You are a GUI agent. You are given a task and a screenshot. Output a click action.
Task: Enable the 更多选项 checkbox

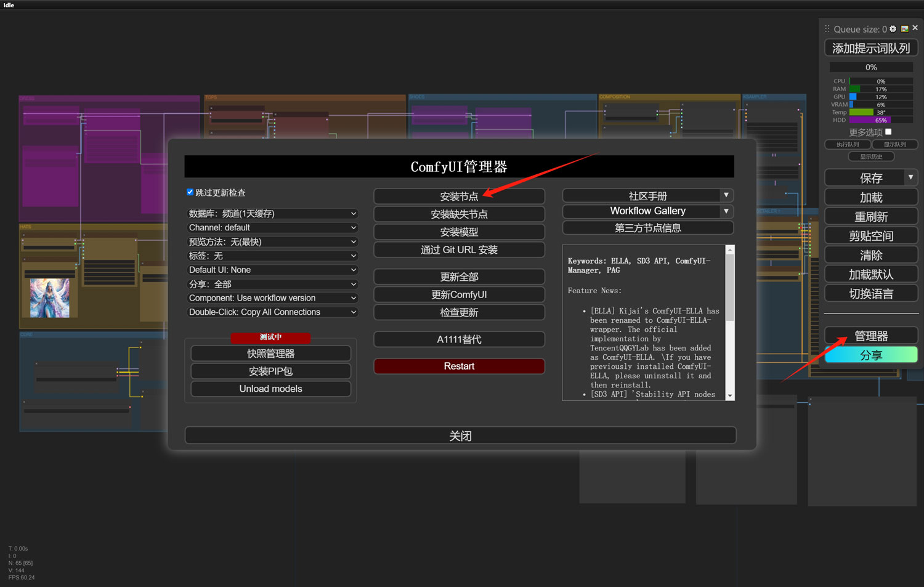click(x=888, y=132)
